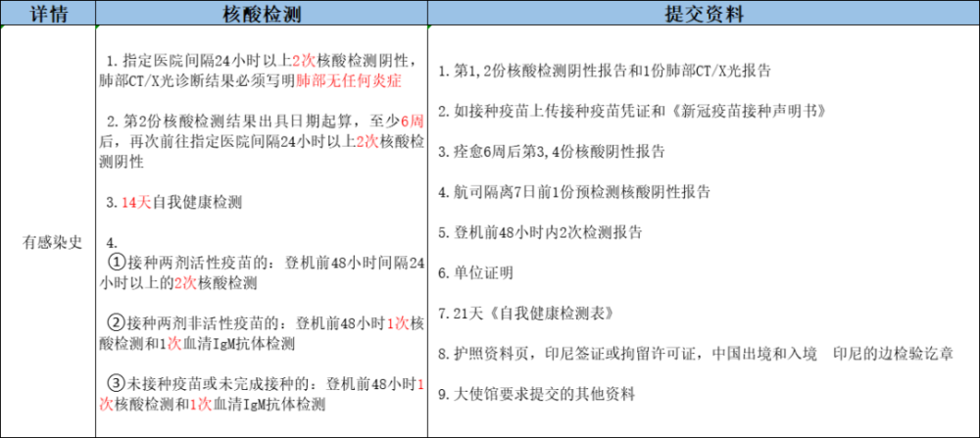Select the 详情 header cell
This screenshot has width=980, height=438.
click(48, 15)
